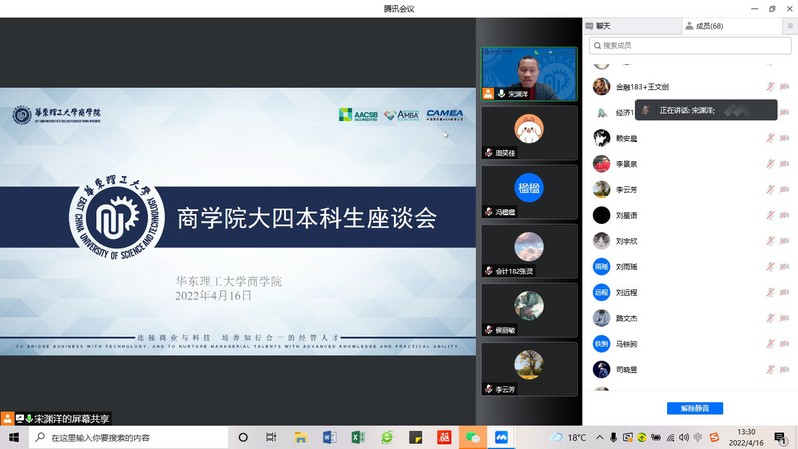Screen dimensions: 798x449
Task: Open Excel from the taskbar
Action: click(358, 438)
